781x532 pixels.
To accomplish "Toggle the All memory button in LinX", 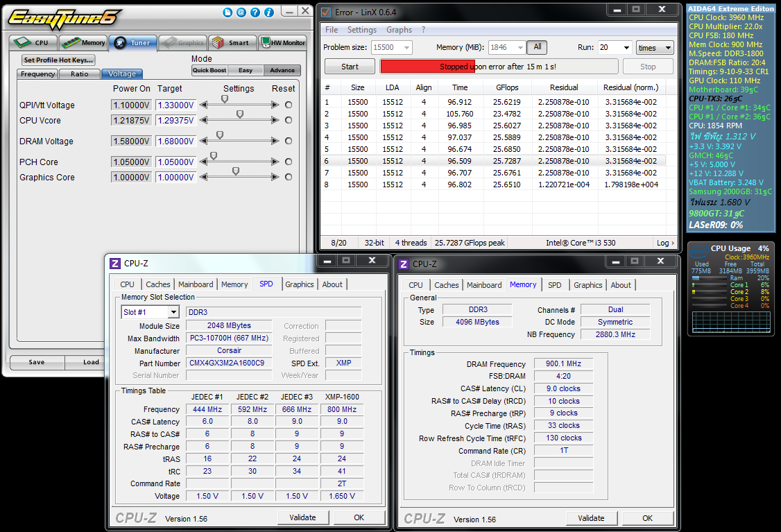I will click(537, 47).
